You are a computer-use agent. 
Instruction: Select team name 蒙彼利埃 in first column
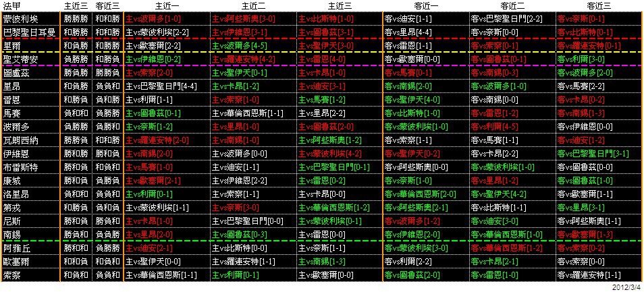19,19
